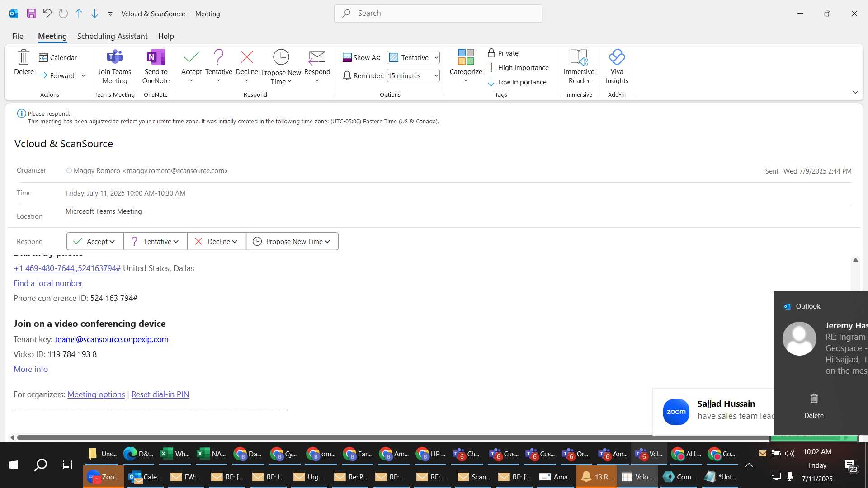Join Teams Meeting from ribbon
The height and width of the screenshot is (488, 868).
(x=115, y=67)
